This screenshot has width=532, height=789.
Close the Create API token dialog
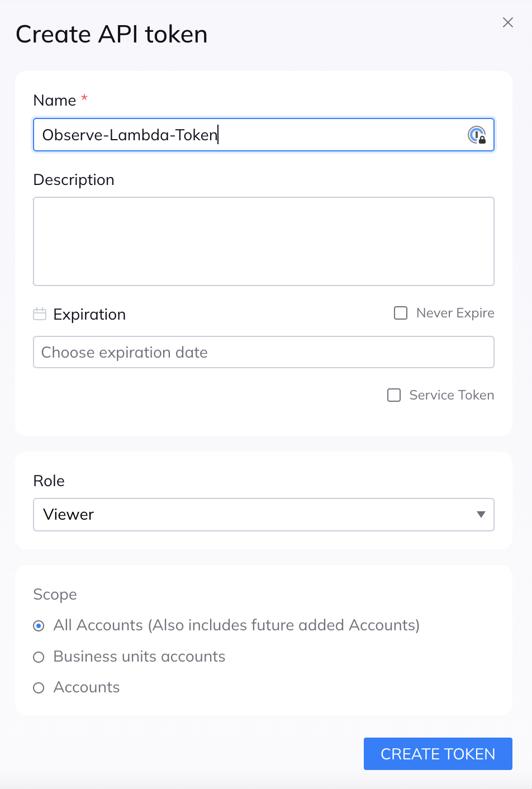click(507, 22)
